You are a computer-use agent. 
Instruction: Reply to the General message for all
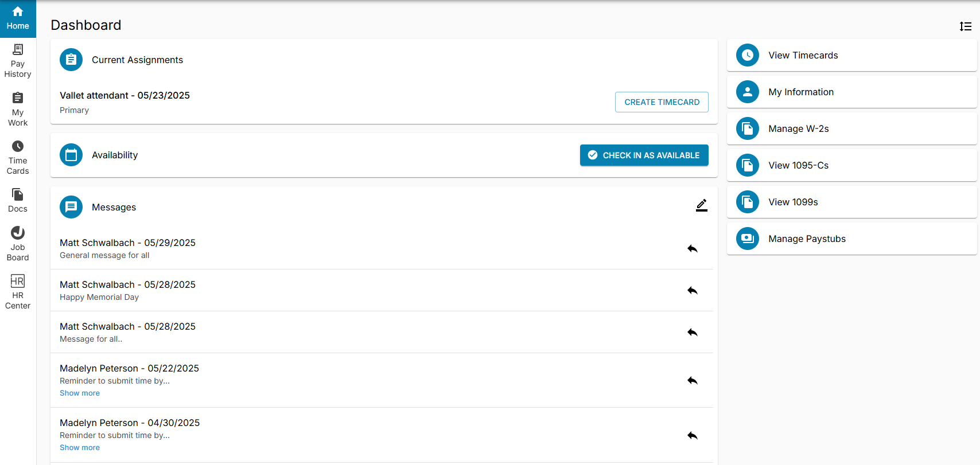click(x=693, y=248)
